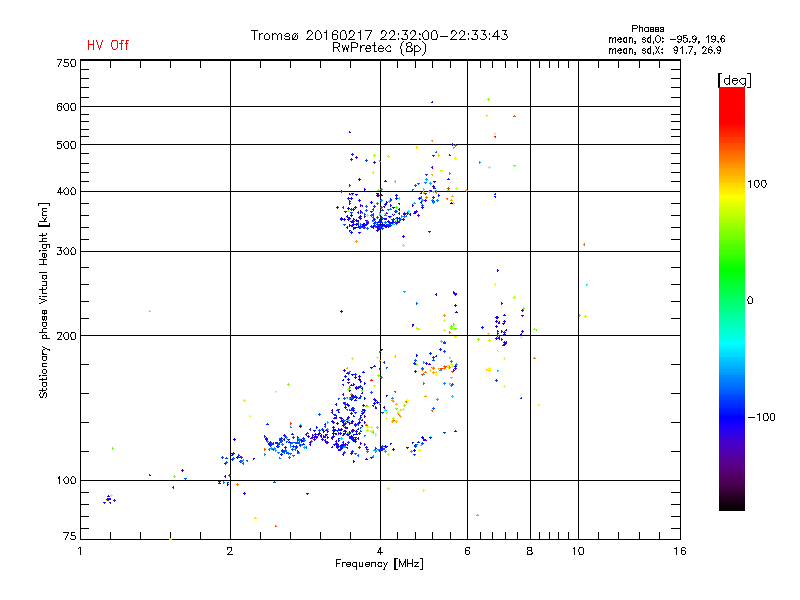Click the blue -100 region of the colorbar

[732, 417]
